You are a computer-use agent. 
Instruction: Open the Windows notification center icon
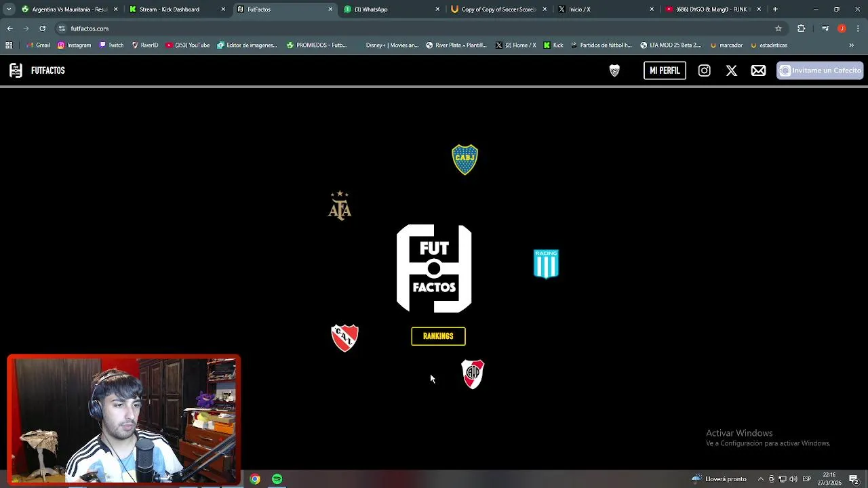[854, 479]
